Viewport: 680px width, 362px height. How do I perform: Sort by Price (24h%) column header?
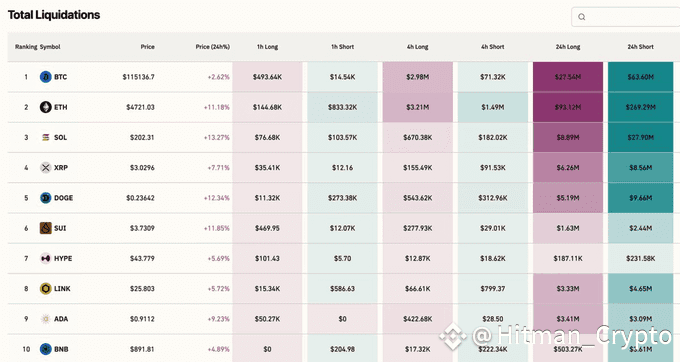pos(212,47)
